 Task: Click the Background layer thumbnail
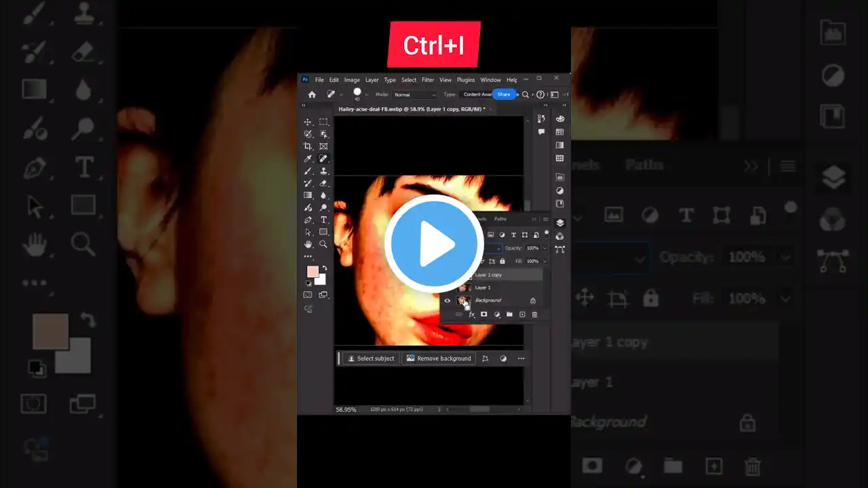tap(463, 300)
